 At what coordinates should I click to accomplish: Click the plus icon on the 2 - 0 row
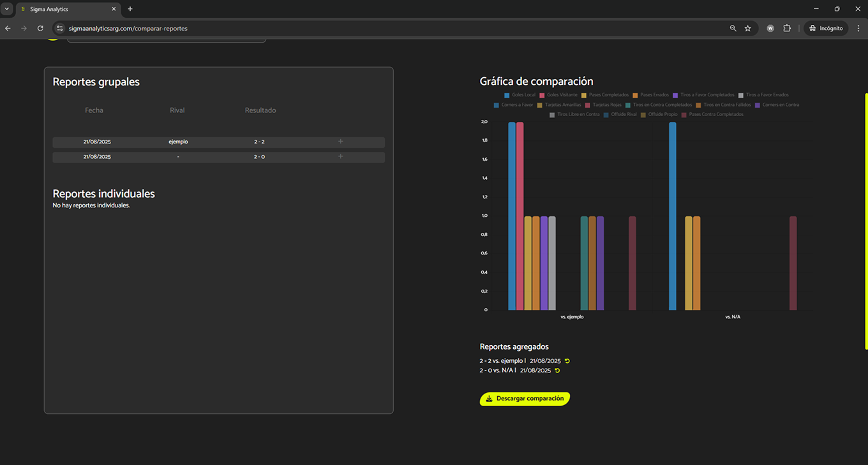tap(340, 156)
